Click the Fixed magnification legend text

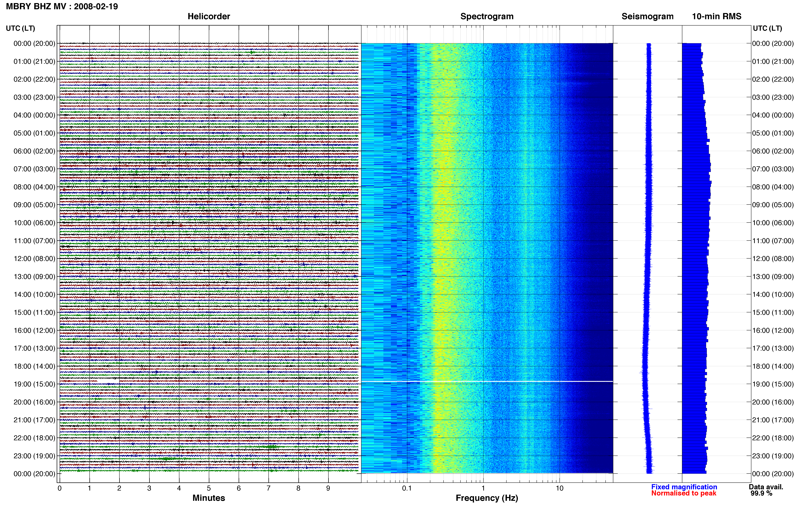pyautogui.click(x=684, y=487)
